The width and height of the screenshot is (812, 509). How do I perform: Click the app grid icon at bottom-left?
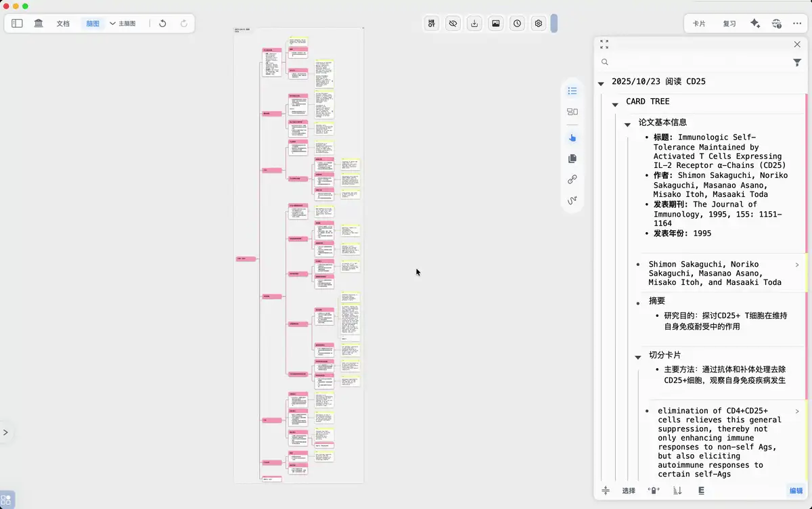point(5,501)
